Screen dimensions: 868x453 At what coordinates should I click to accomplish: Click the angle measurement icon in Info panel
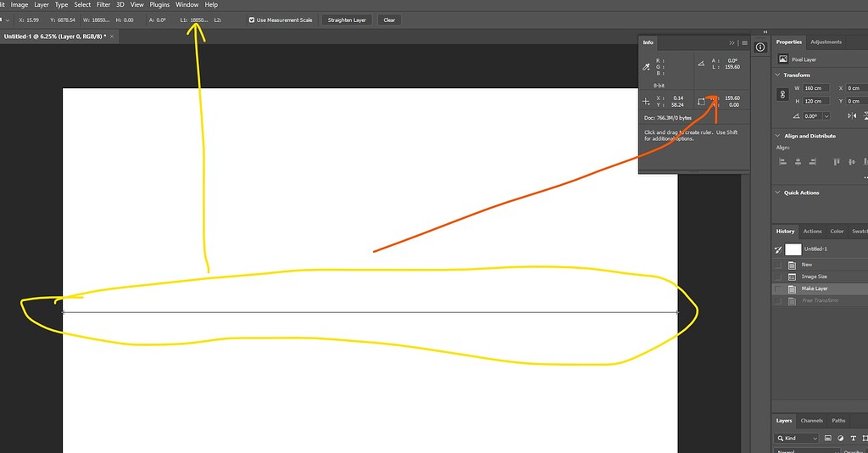tap(701, 64)
